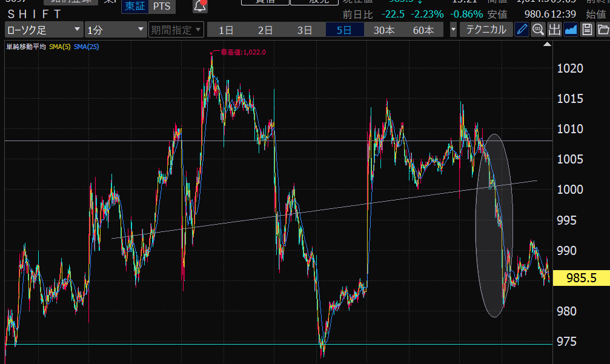This screenshot has height=364, width=610.
Task: Switch the market to PTS
Action: pos(161,7)
